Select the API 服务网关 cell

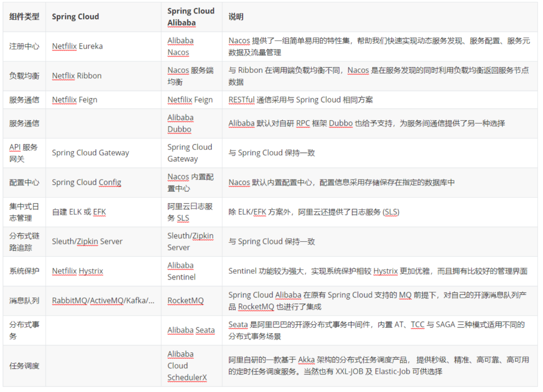coord(23,153)
